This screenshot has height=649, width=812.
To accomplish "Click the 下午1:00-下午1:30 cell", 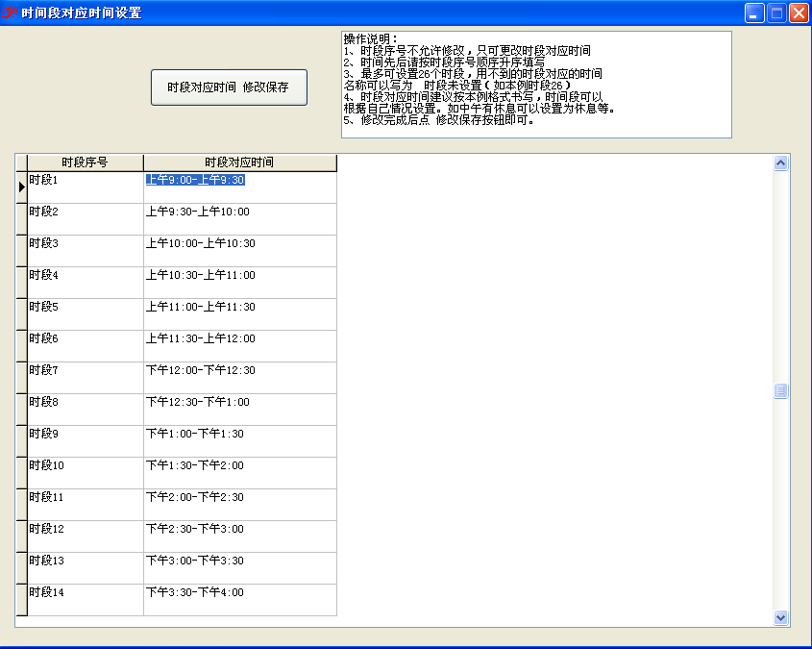I will [x=240, y=441].
